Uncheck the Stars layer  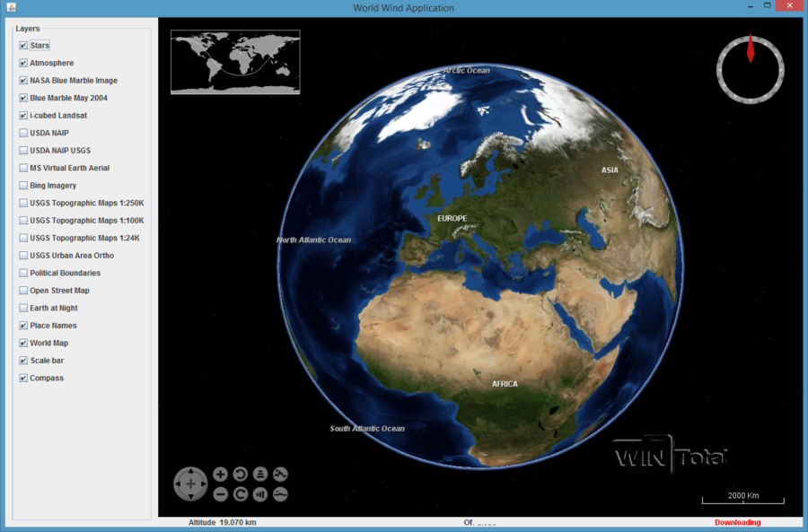pos(22,45)
